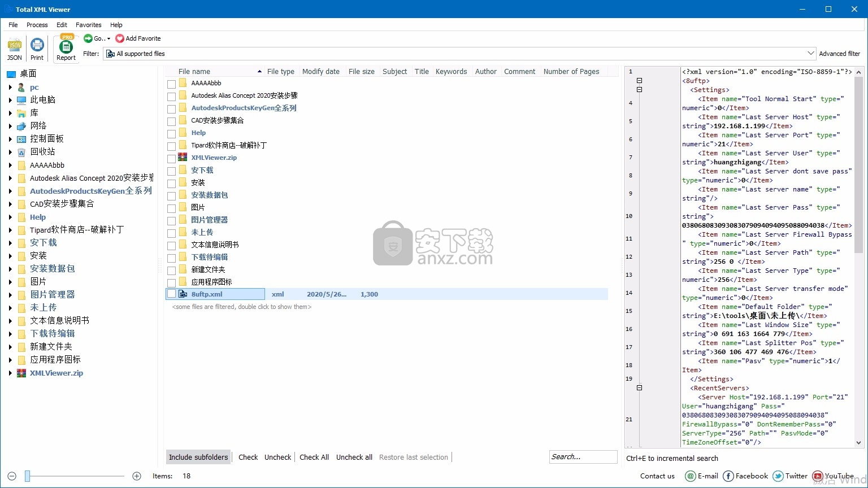868x488 pixels.
Task: Open the E-mail contact icon
Action: point(690,476)
